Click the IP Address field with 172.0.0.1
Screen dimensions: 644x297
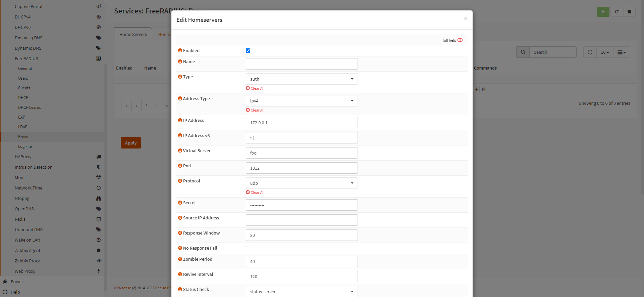click(302, 123)
